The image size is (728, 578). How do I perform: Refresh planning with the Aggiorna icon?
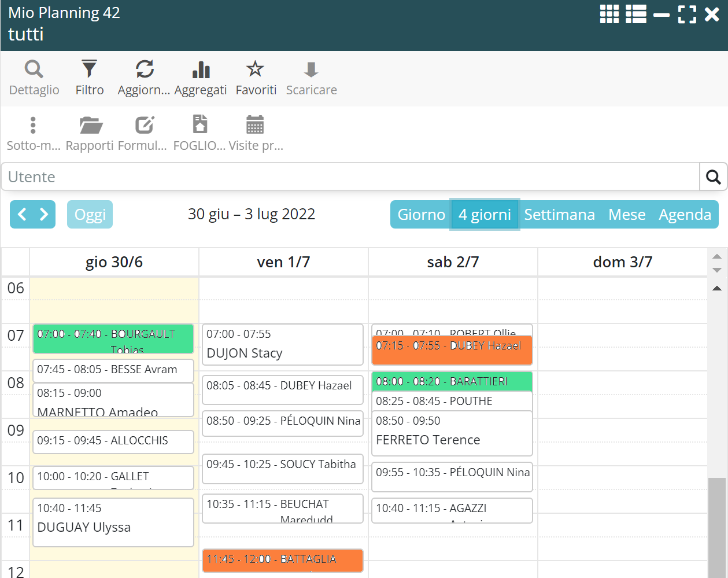144,70
